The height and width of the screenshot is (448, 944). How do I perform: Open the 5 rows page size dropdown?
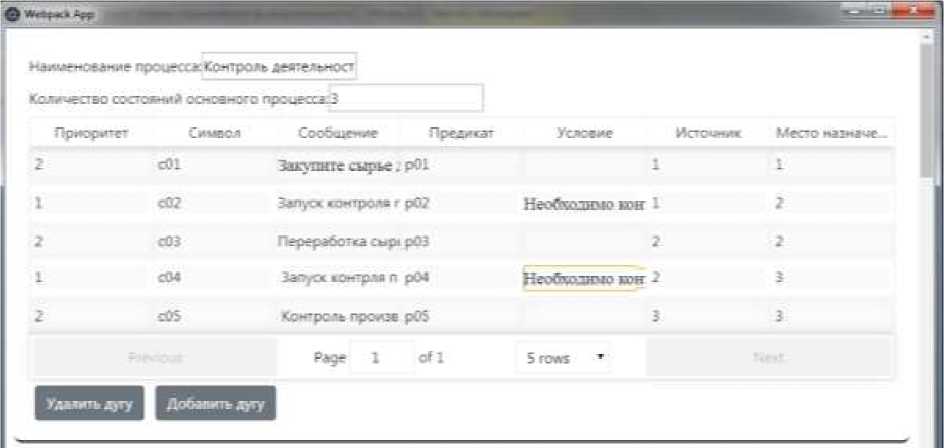[562, 358]
